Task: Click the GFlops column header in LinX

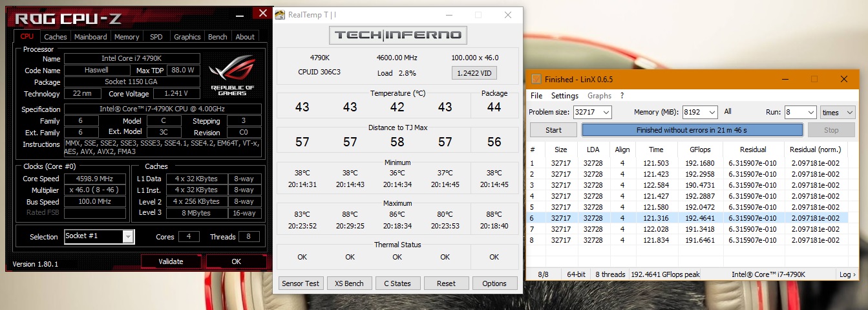Action: click(699, 149)
